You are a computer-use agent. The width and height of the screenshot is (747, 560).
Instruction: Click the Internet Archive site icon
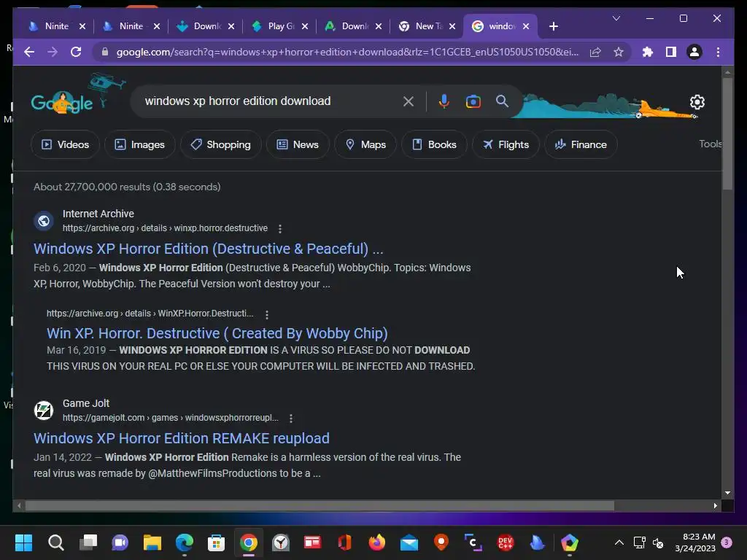[x=44, y=221]
